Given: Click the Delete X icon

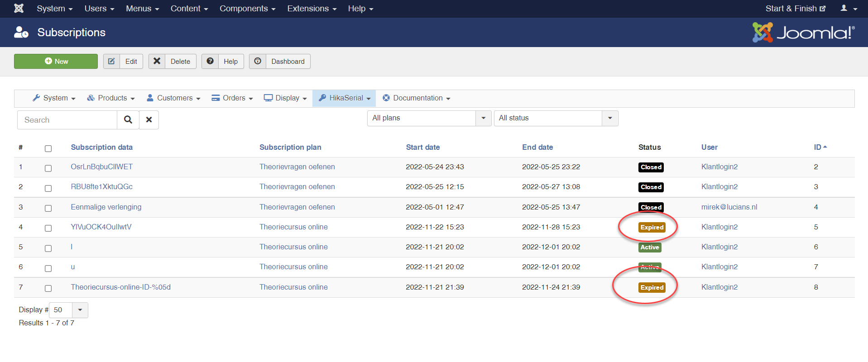Looking at the screenshot, I should [157, 61].
